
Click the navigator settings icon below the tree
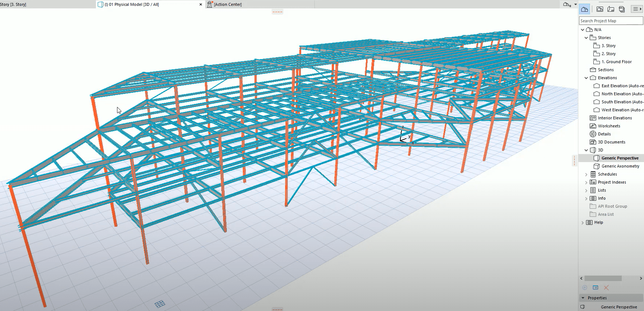[595, 288]
